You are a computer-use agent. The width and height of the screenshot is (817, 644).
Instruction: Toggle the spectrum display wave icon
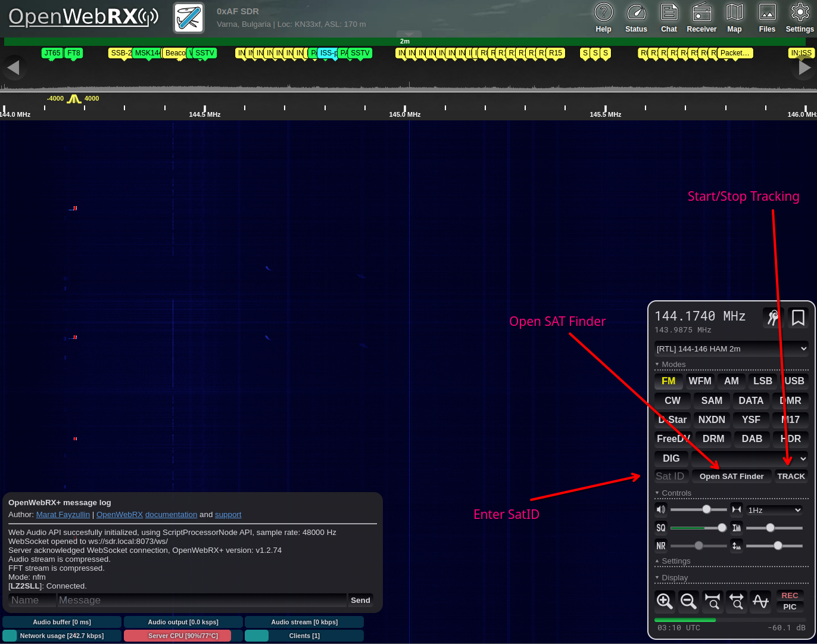point(760,601)
